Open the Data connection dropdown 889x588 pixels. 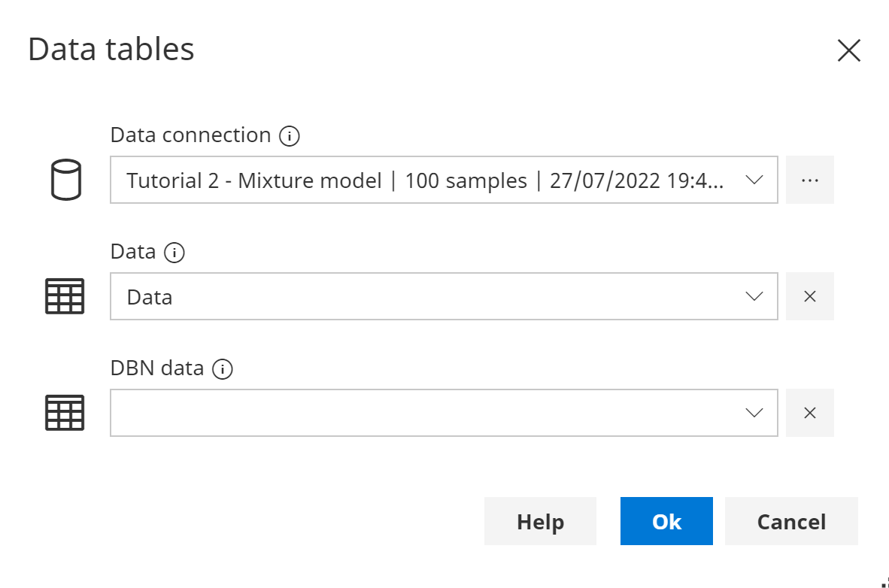pyautogui.click(x=753, y=180)
